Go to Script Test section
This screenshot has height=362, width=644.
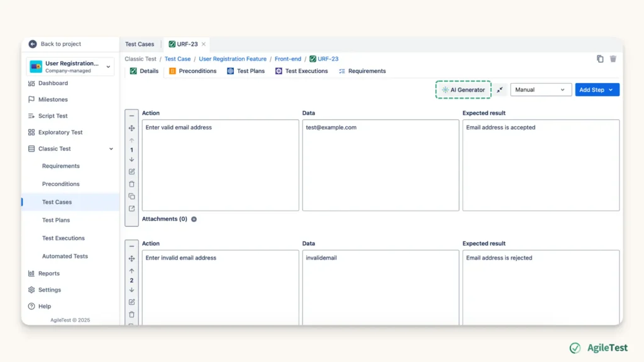pos(53,116)
